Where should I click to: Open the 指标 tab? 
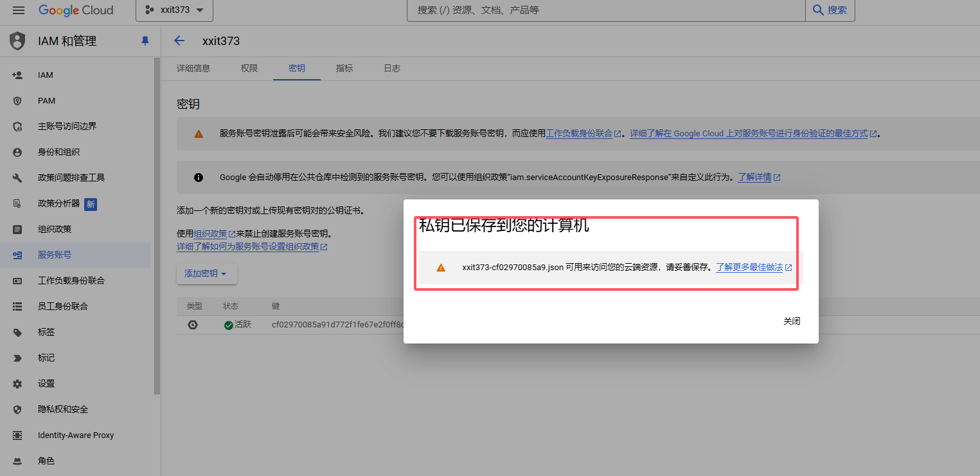pyautogui.click(x=344, y=68)
